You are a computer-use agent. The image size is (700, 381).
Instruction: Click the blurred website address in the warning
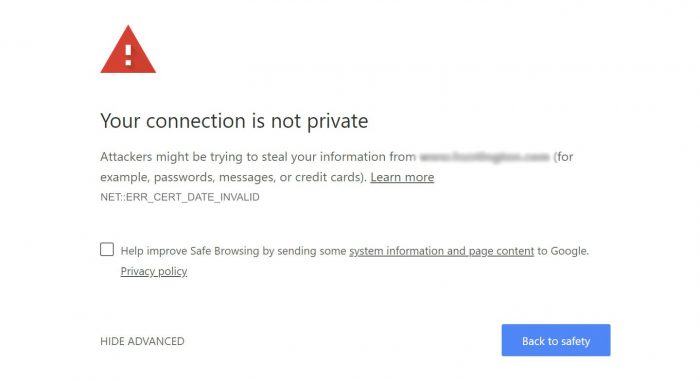tap(485, 157)
